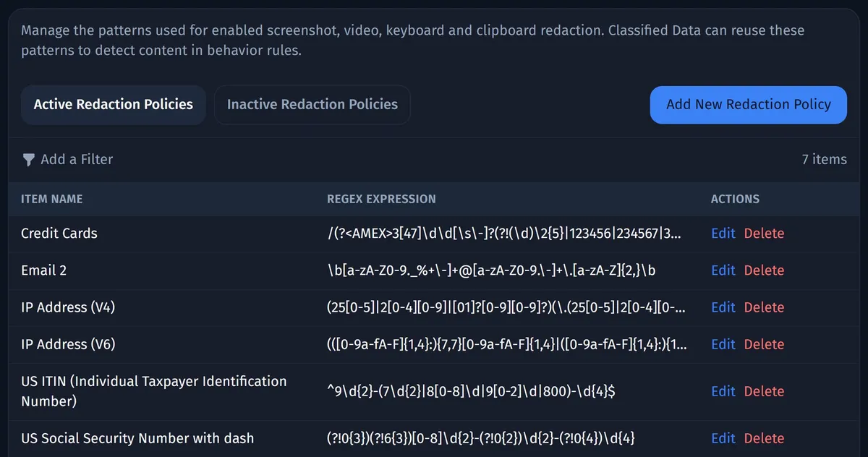Select the IP Address (V4) item name
The width and height of the screenshot is (868, 457).
[x=68, y=307]
